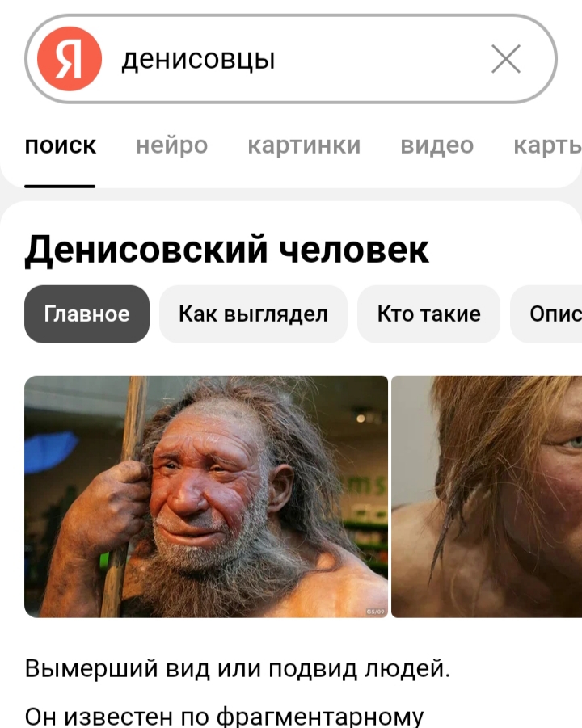This screenshot has width=582, height=728.
Task: Focus the search field containing денисовцы
Action: point(291,59)
